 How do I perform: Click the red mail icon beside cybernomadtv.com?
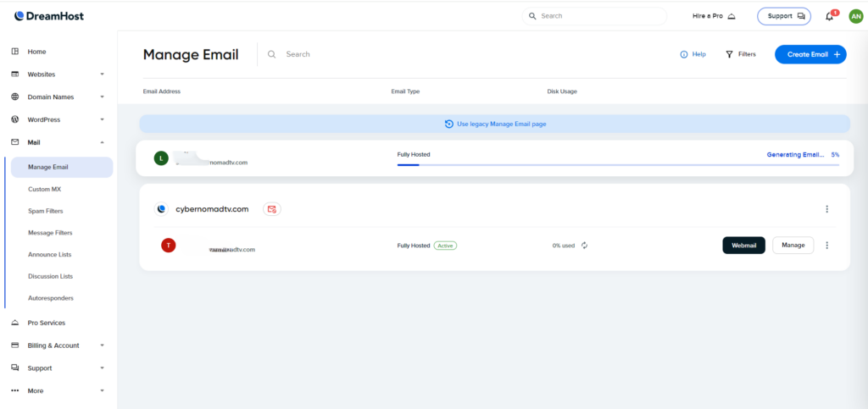271,209
